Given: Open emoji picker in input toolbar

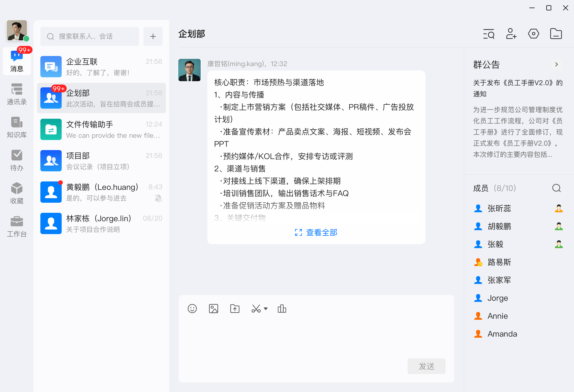Looking at the screenshot, I should pos(192,309).
